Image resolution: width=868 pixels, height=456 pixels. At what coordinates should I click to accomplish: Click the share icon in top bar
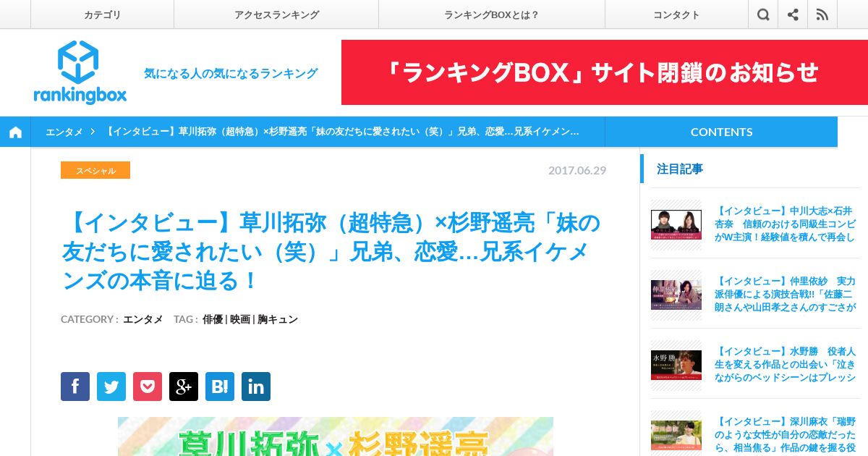tap(793, 14)
